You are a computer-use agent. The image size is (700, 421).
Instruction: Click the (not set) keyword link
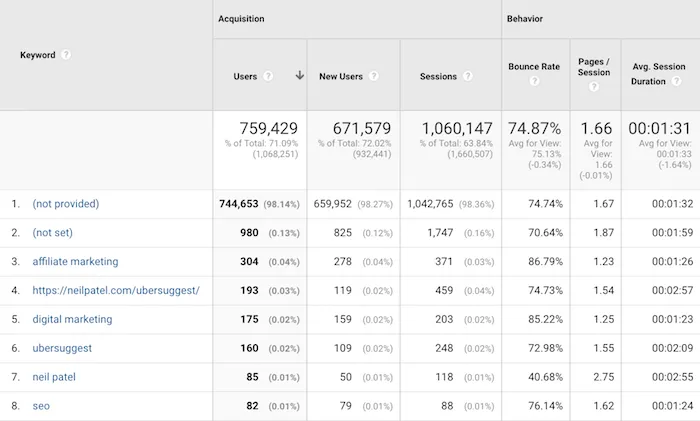[52, 233]
